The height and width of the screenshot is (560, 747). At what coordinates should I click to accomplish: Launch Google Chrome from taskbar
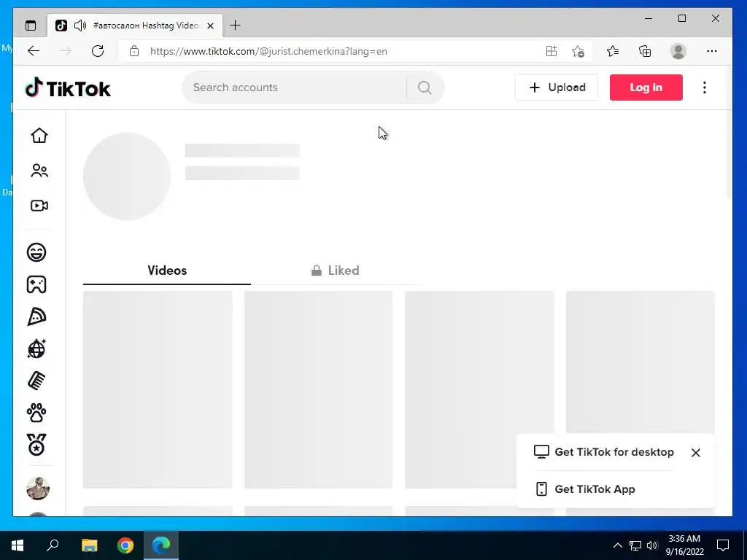click(125, 545)
